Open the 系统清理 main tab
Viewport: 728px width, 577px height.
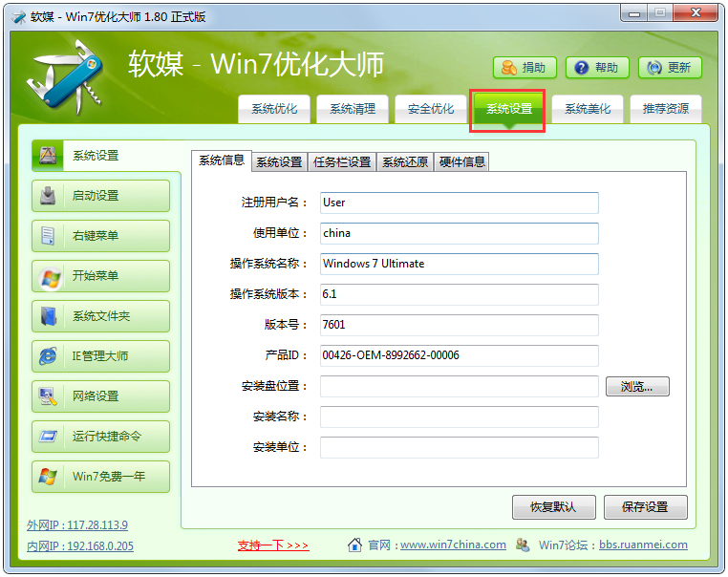[x=353, y=109]
